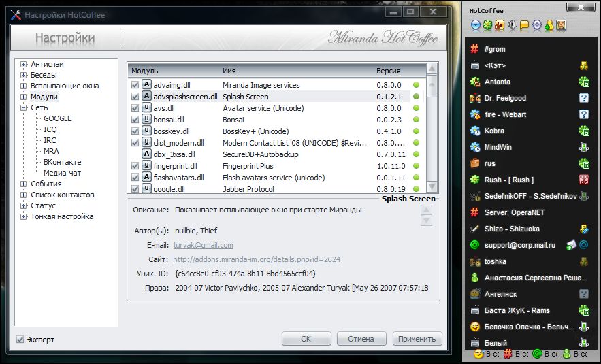Toggle sounds with the speaker icon
Screen dimensions: 601x364
pyautogui.click(x=512, y=25)
